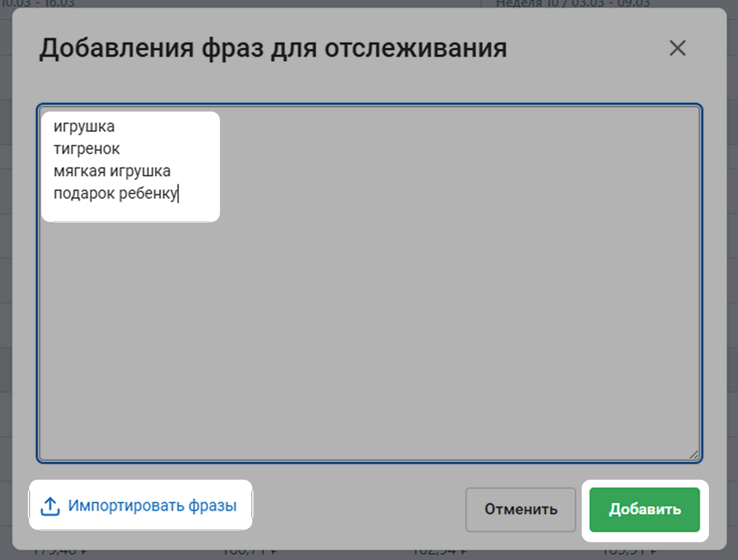Click blank space between import link and Отменить

point(357,508)
